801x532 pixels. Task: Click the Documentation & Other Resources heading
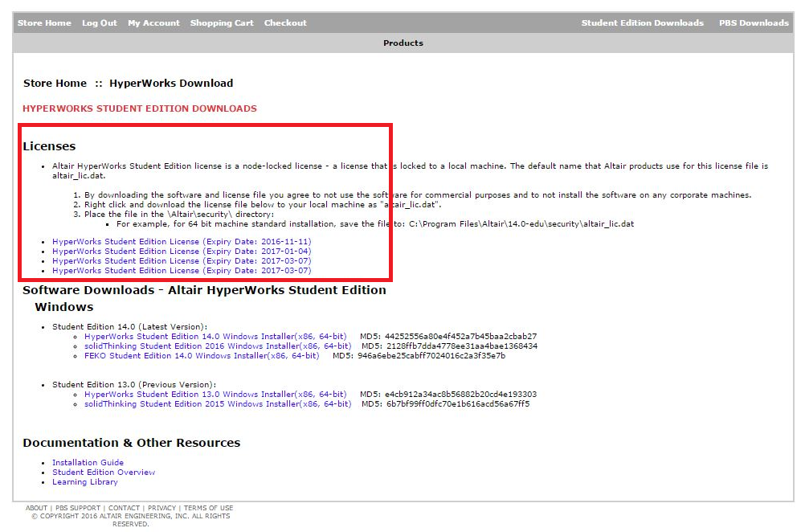[x=131, y=443]
